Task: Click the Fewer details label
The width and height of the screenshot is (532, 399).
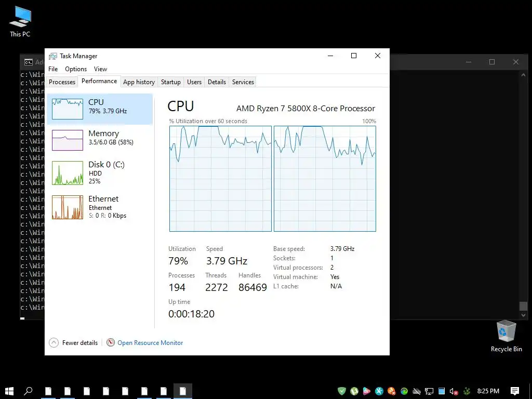Action: click(x=80, y=343)
